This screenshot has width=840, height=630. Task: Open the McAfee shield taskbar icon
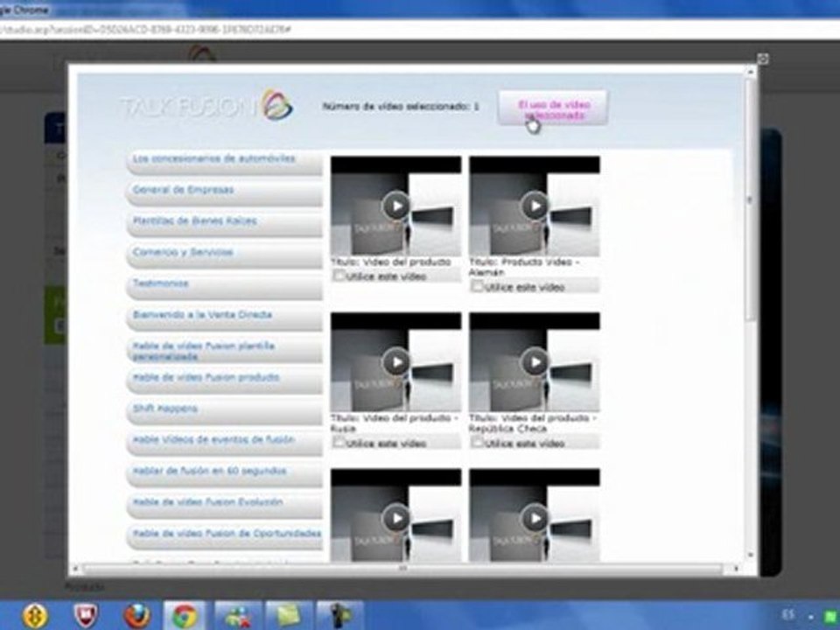click(x=86, y=616)
